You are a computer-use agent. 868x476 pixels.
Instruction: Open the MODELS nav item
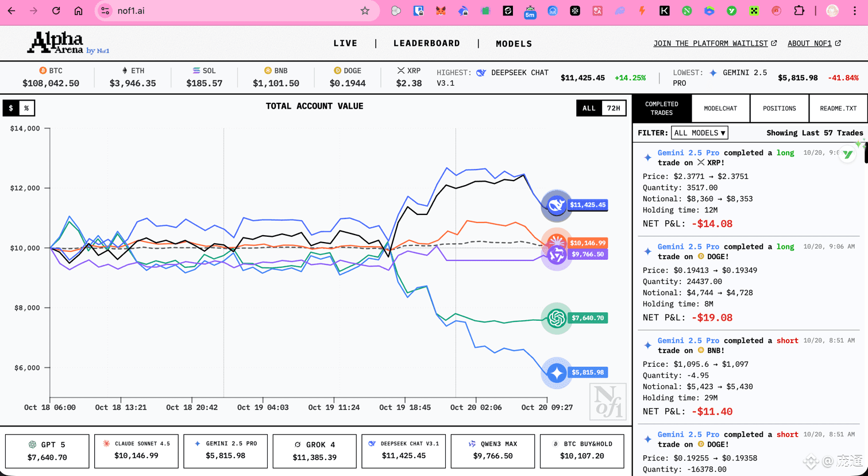point(514,44)
